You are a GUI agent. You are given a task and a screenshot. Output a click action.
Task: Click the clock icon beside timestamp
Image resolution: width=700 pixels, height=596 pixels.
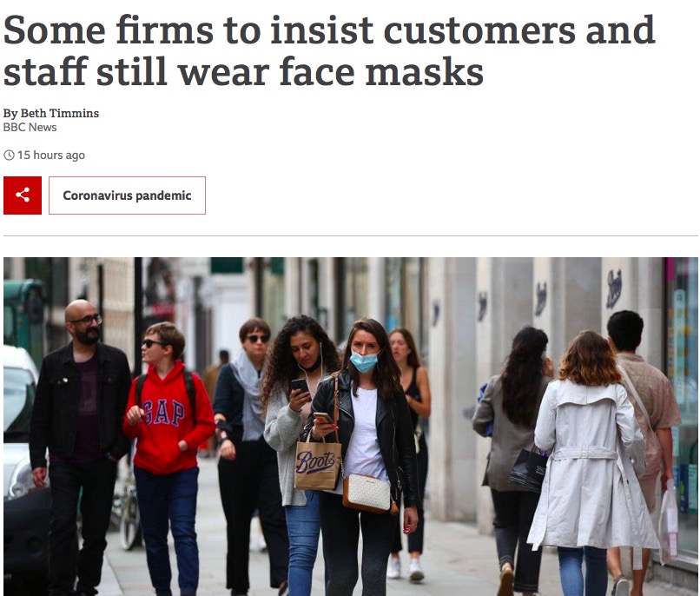9,156
